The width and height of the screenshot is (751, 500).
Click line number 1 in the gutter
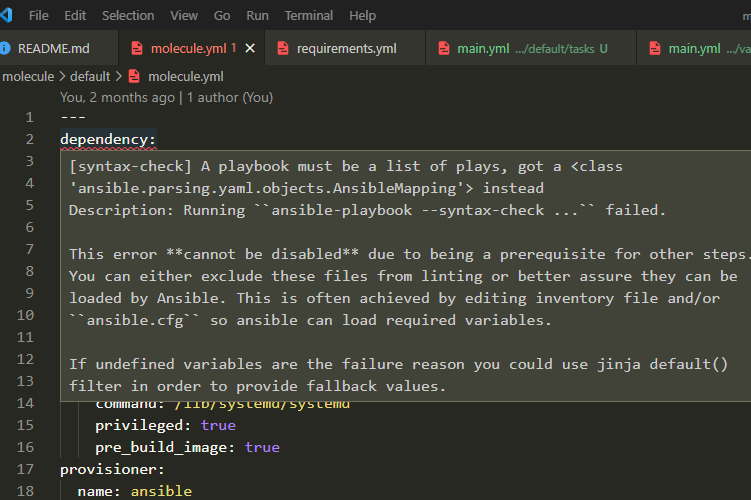click(30, 117)
